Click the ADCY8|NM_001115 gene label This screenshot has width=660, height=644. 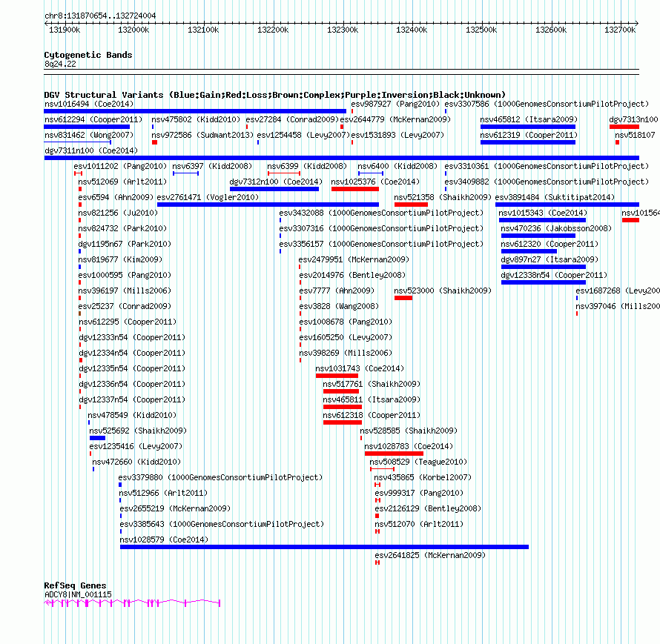tap(78, 594)
